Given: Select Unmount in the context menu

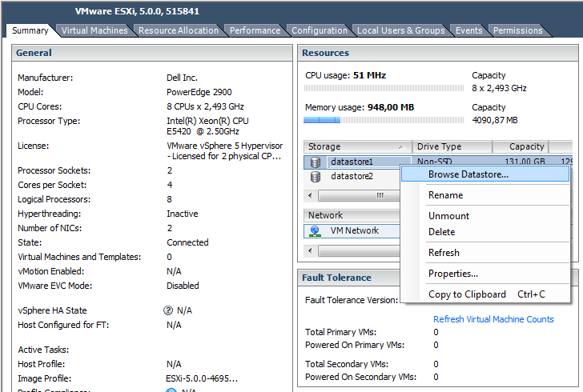Looking at the screenshot, I should click(485, 216).
